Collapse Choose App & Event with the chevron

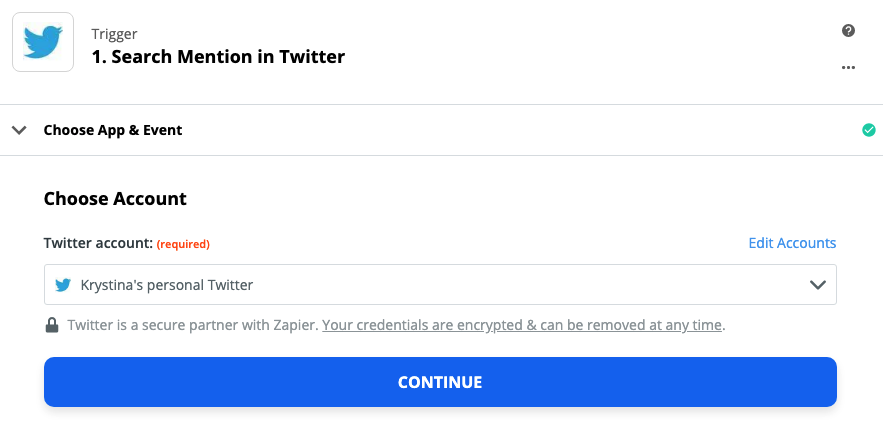click(19, 130)
